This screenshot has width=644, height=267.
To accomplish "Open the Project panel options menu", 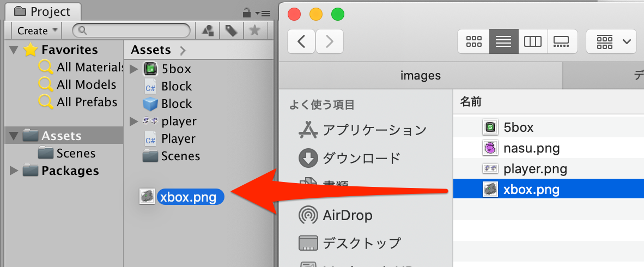I will pyautogui.click(x=263, y=14).
